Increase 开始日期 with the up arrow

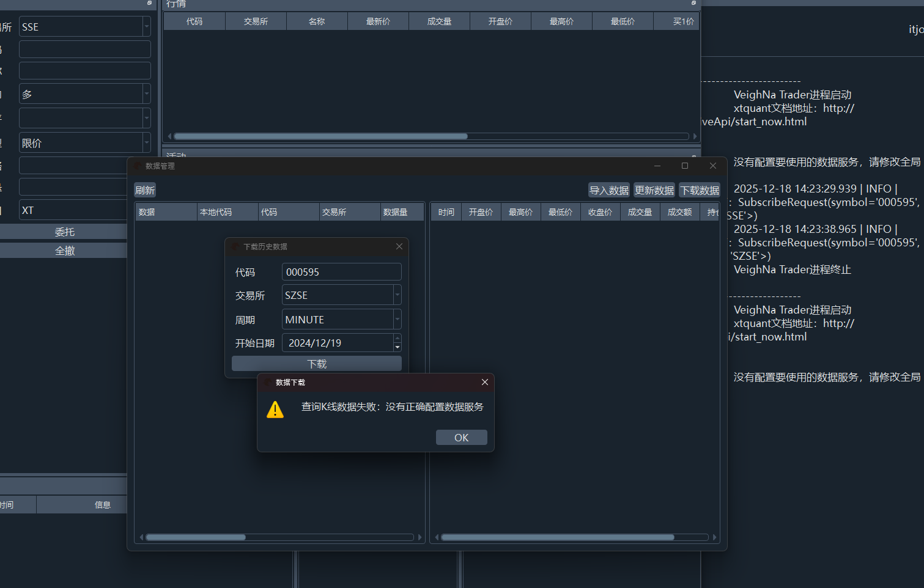[x=397, y=338]
